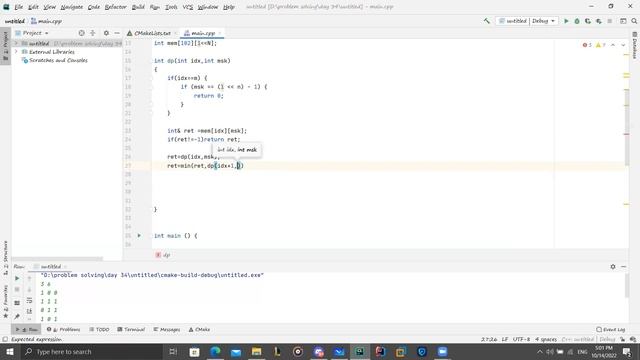Viewport: 640px width, 360px height.
Task: Click the Profile icon next to Run with Coverage
Action: point(598,21)
